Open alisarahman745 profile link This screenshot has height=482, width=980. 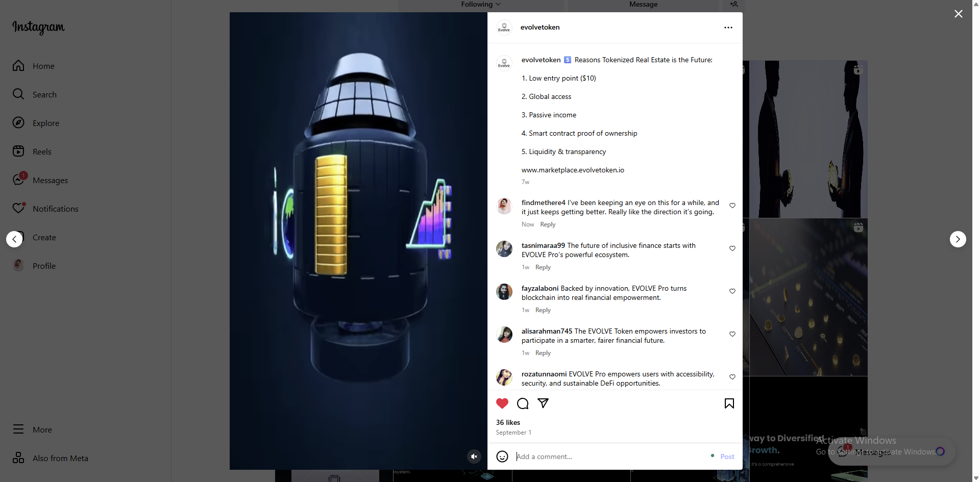coord(547,331)
